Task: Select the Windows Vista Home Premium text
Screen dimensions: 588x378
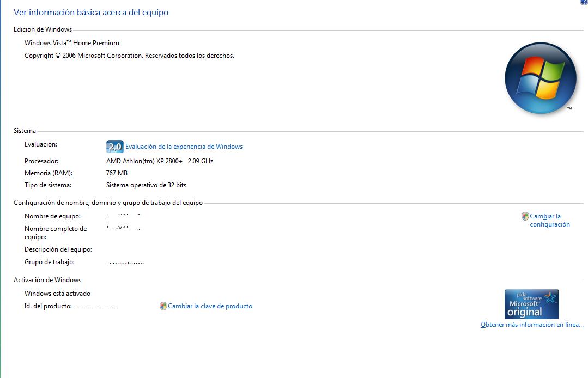Action: pyautogui.click(x=72, y=43)
